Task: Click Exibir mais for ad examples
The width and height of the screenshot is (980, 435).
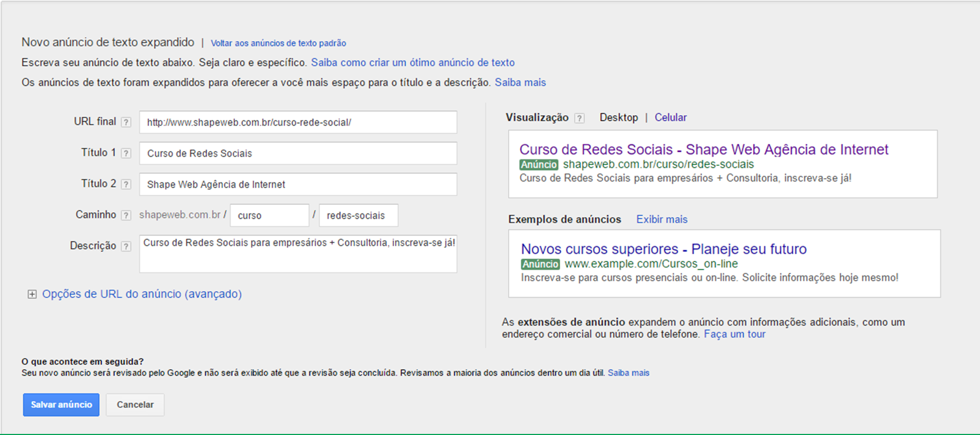Action: 662,219
